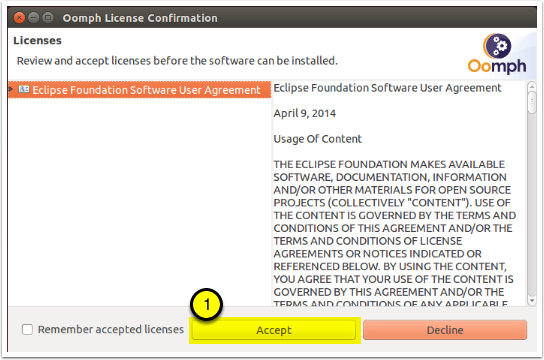This screenshot has height=360, width=544.
Task: Click the license document icon in the tree row
Action: pyautogui.click(x=24, y=89)
